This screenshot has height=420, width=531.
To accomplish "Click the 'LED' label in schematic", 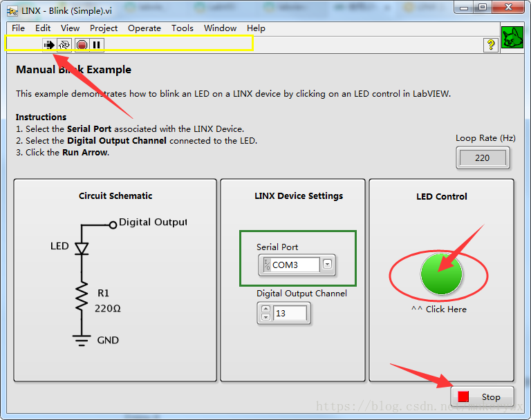I will click(59, 246).
